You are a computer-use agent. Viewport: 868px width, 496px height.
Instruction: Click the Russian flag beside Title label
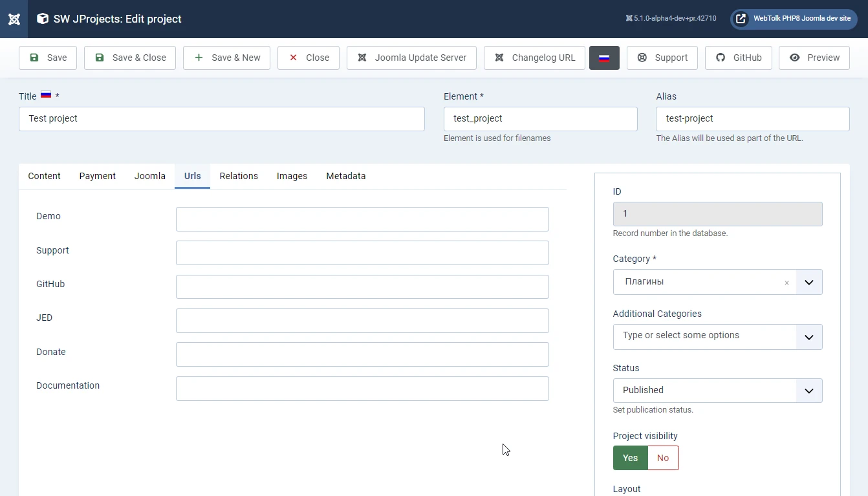(46, 94)
